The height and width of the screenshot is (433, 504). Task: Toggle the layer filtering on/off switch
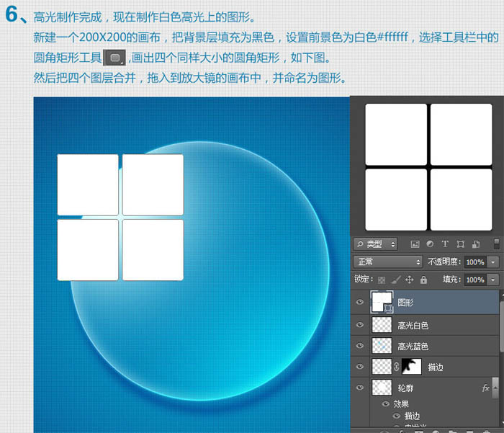496,244
